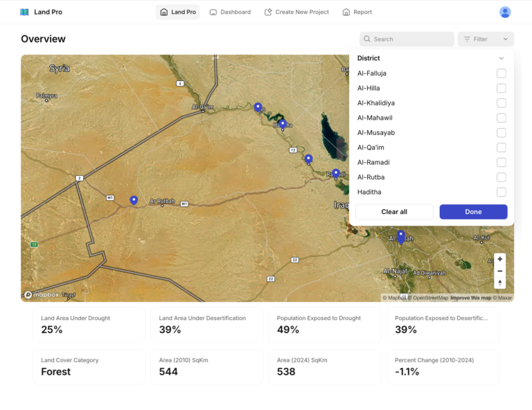This screenshot has width=532, height=410.
Task: Select the map pin at Ramadi
Action: (x=335, y=174)
